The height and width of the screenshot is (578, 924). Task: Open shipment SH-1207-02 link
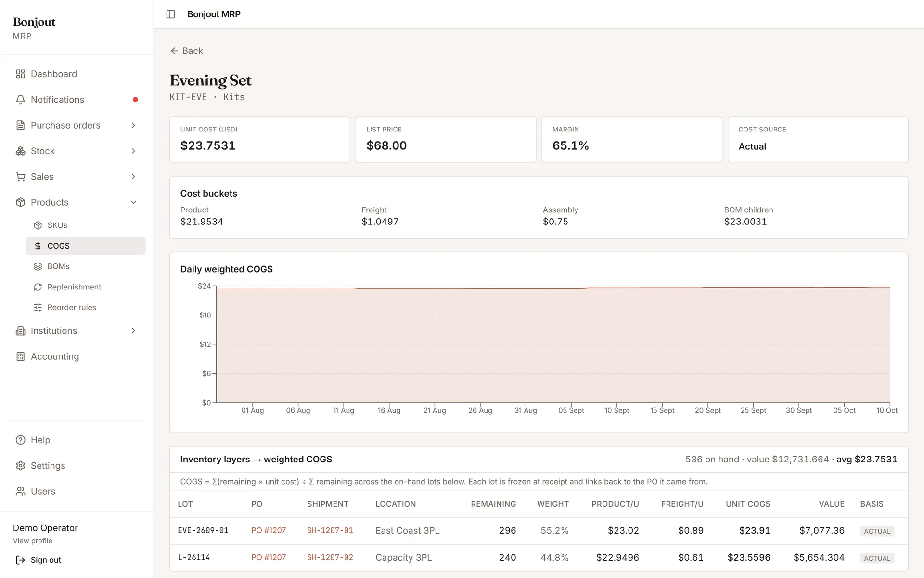[x=330, y=557]
